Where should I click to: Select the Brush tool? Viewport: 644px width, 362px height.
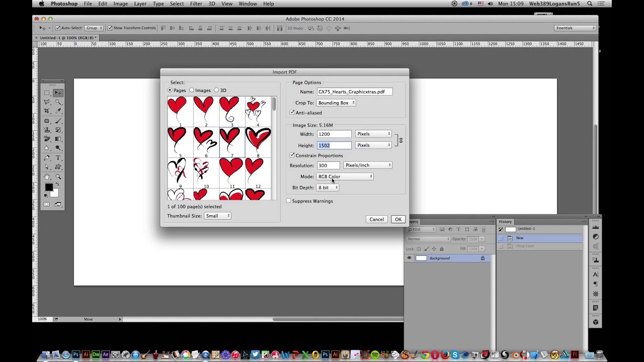tap(58, 121)
